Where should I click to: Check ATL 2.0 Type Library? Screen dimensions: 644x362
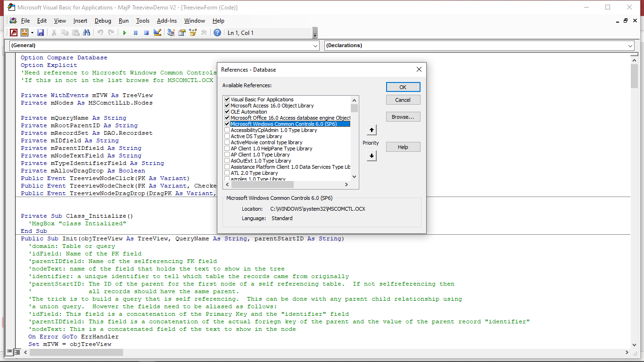tap(227, 173)
